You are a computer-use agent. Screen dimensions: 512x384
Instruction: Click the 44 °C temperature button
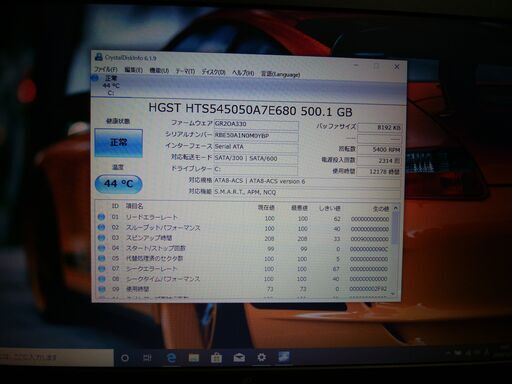119,184
